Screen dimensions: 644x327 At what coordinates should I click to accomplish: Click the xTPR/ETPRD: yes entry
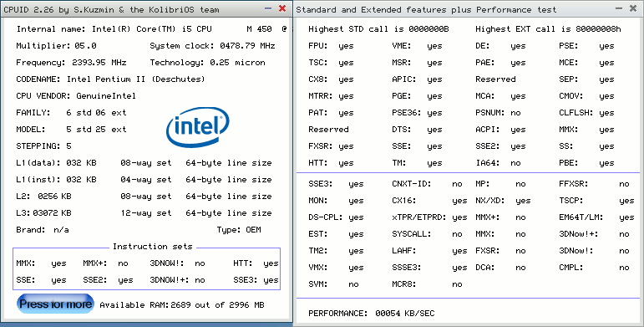coord(429,217)
